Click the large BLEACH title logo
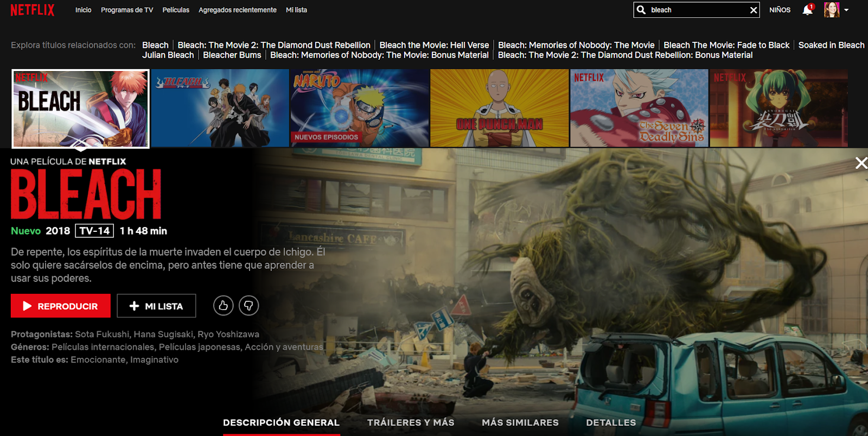Screen dimensions: 868x436 pyautogui.click(x=86, y=194)
